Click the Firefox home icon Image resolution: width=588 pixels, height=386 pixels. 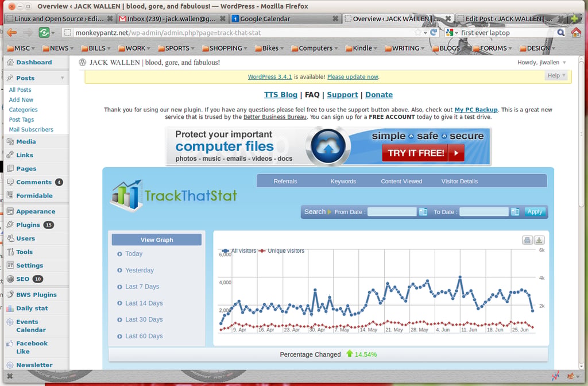click(x=576, y=33)
